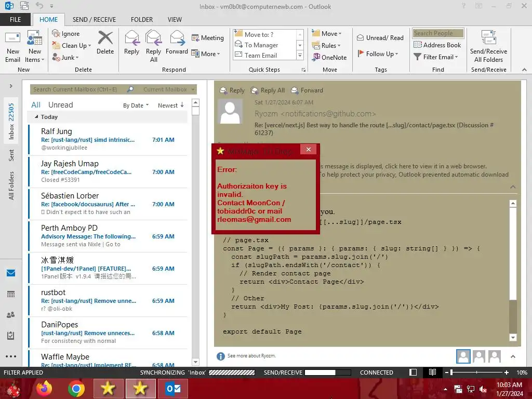Switch to the SEND / RECEIVE tab
Viewport: 532px width, 399px height.
[94, 20]
